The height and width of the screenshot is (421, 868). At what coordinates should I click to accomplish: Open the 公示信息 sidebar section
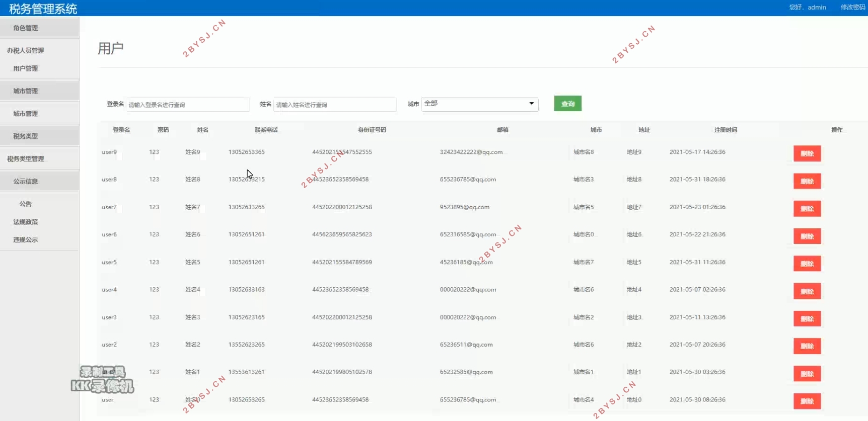click(40, 181)
